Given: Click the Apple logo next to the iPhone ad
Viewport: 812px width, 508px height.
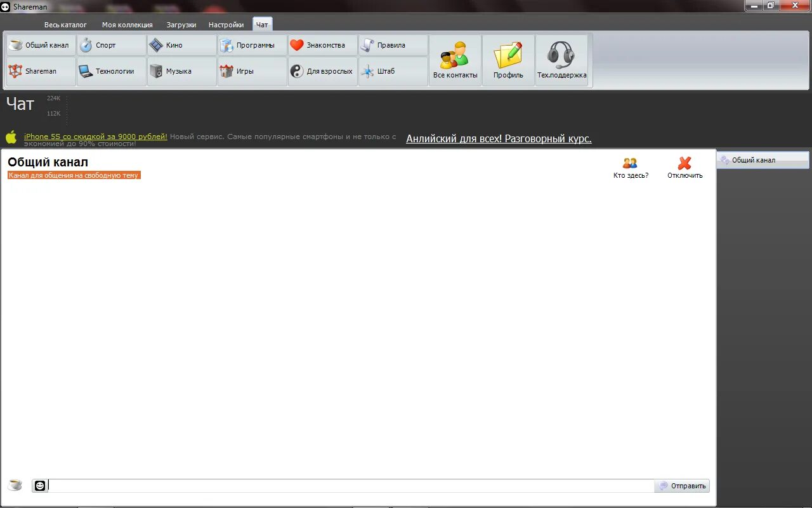Looking at the screenshot, I should [x=11, y=137].
